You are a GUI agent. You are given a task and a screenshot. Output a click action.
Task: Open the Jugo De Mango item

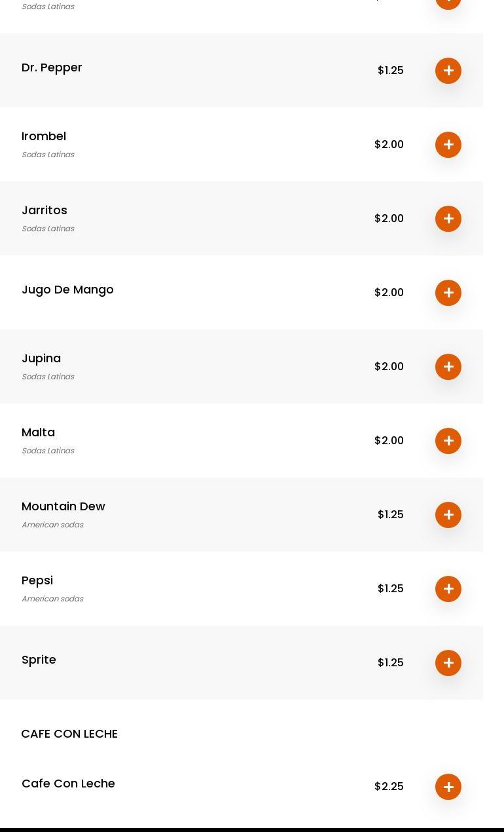[67, 290]
